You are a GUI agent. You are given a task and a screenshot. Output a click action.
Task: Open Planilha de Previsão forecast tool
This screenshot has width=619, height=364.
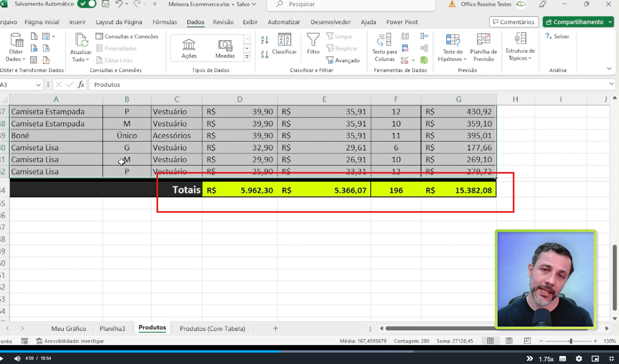[484, 47]
